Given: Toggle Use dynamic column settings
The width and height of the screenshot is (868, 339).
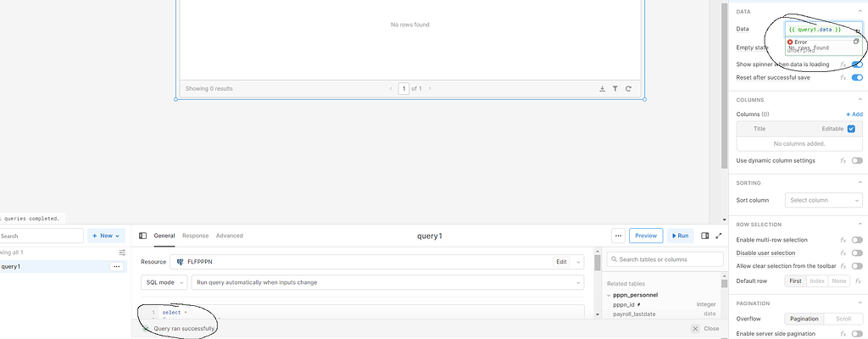Looking at the screenshot, I should [857, 161].
